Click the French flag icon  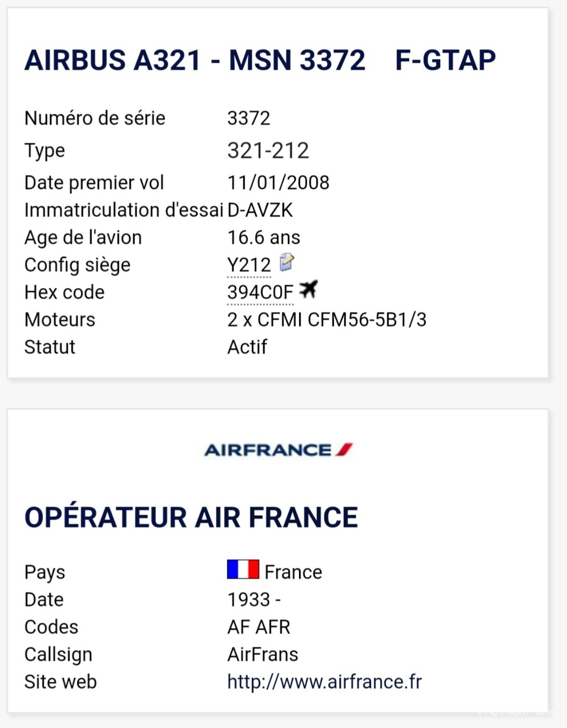coord(243,569)
